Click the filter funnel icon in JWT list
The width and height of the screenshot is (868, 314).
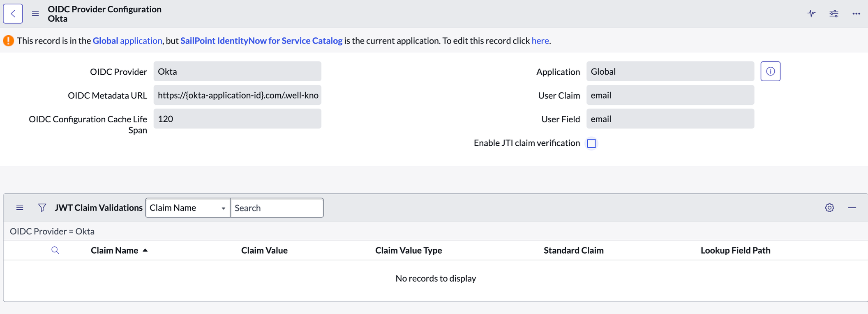[42, 208]
